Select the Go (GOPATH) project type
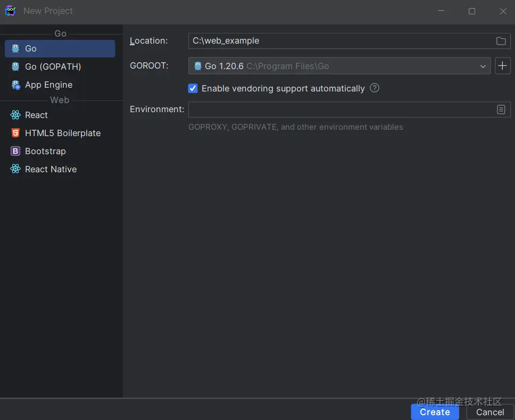Screen dimensions: 515x420 click(x=60, y=66)
